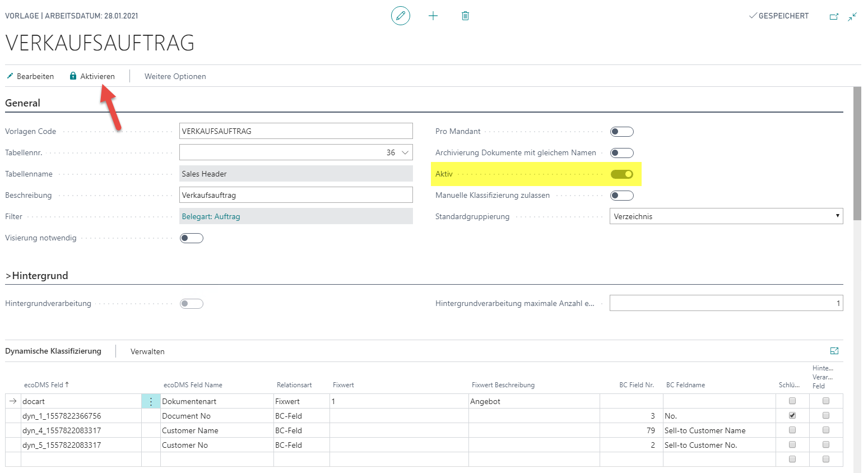The width and height of the screenshot is (868, 473).
Task: Click BC Field Nr. value 79
Action: point(632,430)
